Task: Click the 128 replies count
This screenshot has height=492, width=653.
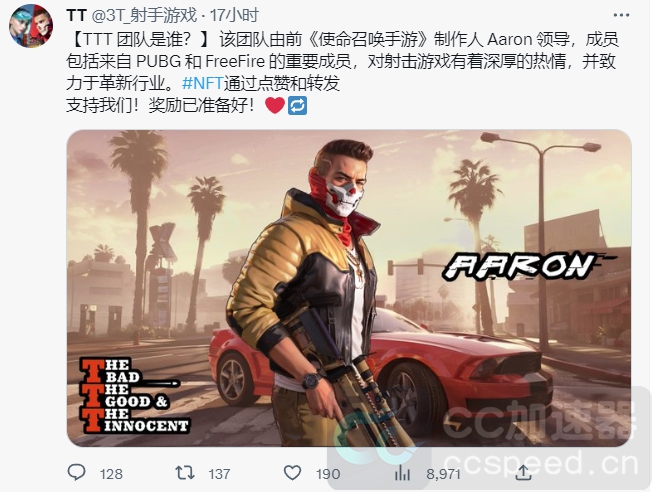Action: click(111, 474)
